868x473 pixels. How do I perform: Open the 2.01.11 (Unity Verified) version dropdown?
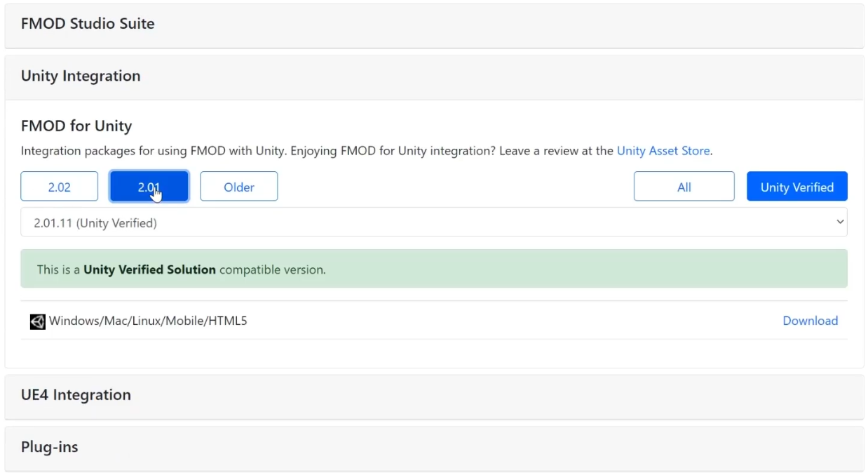[x=434, y=222]
